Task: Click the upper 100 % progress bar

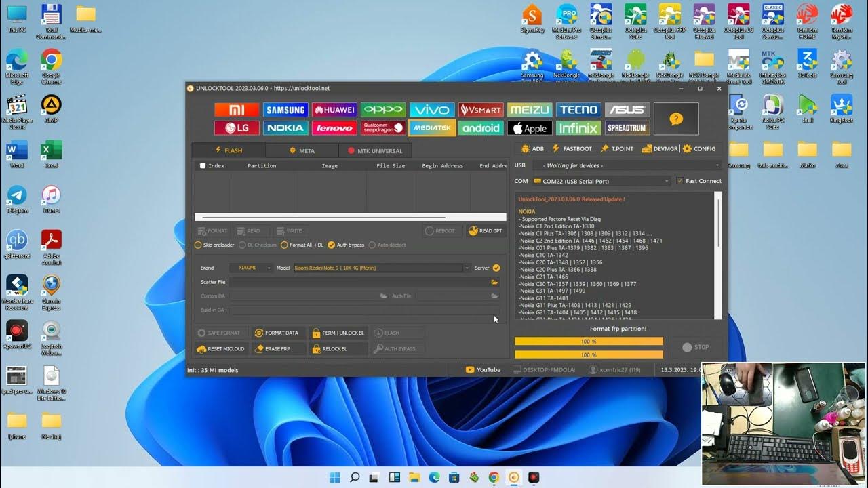Action: tap(589, 341)
